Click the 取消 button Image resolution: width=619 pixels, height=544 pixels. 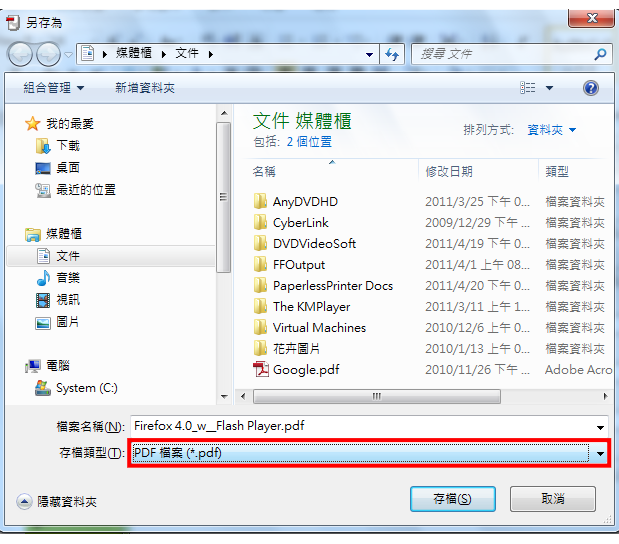click(552, 499)
